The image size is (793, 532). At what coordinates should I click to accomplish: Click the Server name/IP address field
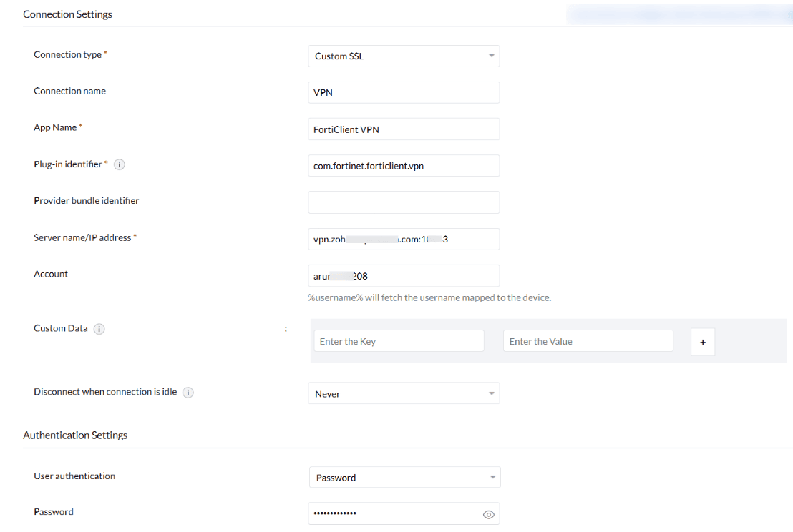pyautogui.click(x=404, y=239)
